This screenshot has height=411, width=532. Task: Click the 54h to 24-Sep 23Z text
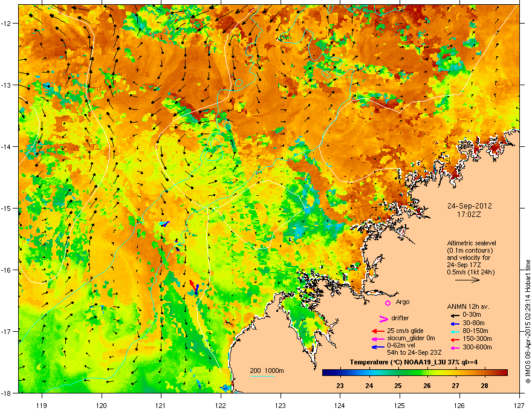(414, 352)
